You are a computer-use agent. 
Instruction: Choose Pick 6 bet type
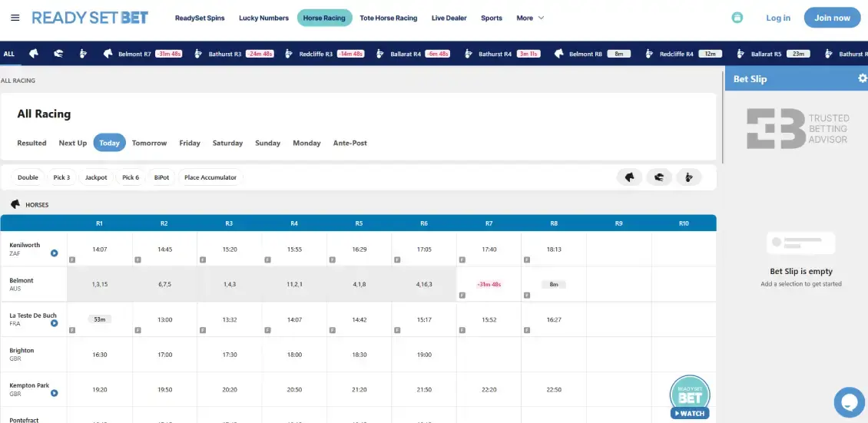click(x=131, y=177)
